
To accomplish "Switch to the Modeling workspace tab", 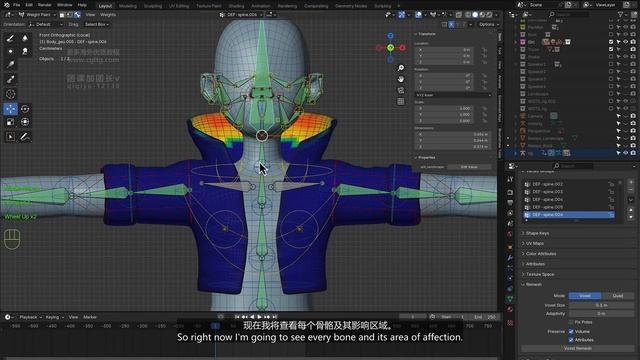I will point(128,6).
